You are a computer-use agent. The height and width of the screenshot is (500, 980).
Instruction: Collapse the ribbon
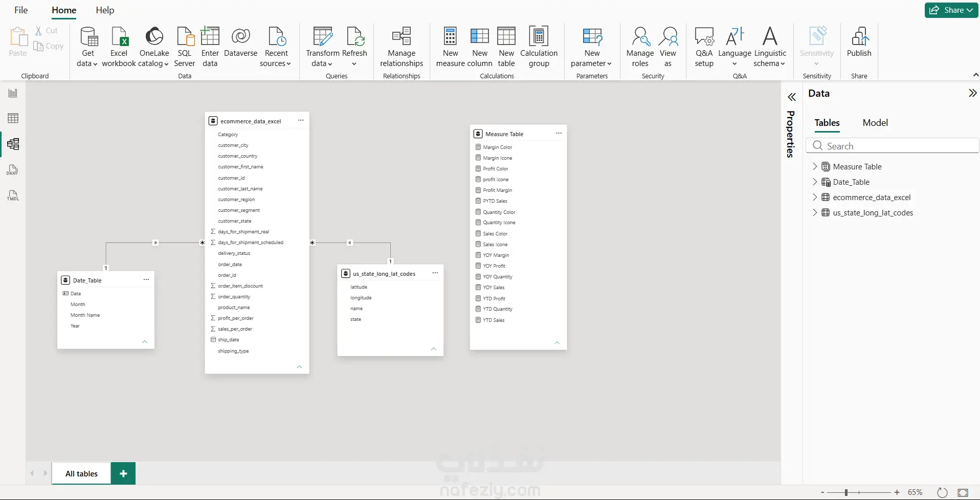point(975,75)
